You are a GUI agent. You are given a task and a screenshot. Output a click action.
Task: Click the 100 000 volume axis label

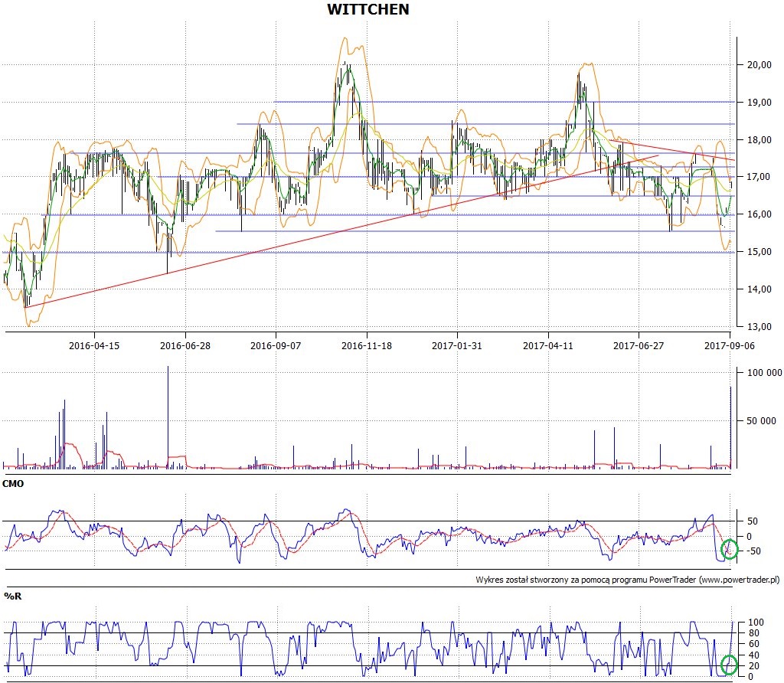(765, 372)
